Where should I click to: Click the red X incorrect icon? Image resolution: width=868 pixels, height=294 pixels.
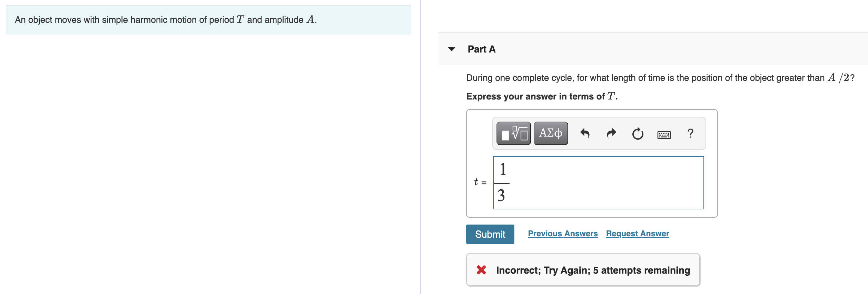pos(481,270)
